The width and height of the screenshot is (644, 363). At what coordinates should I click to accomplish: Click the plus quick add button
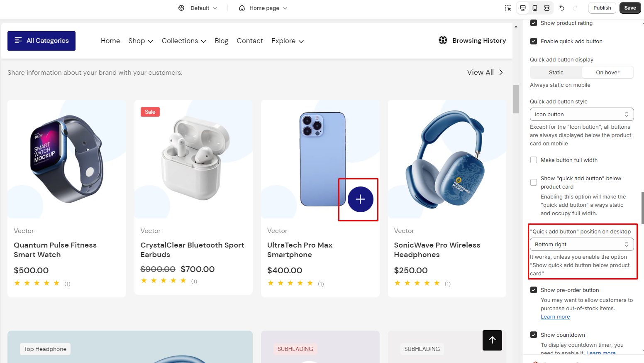[360, 200]
